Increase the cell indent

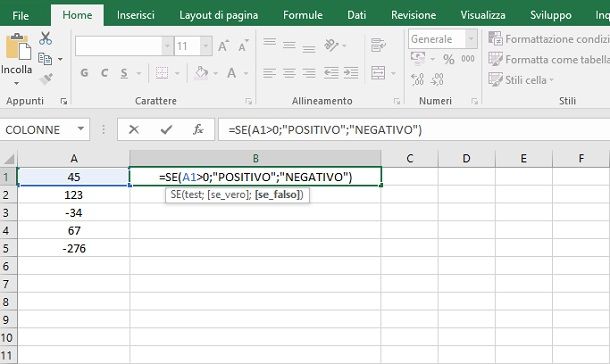click(351, 73)
